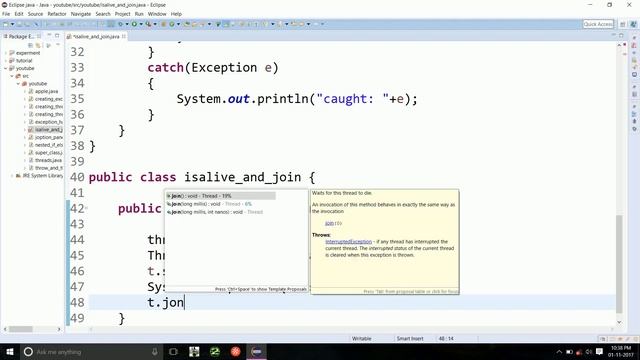Image resolution: width=640 pixels, height=360 pixels.
Task: Click Collapse All in Package Explorer
Action: pos(30,45)
